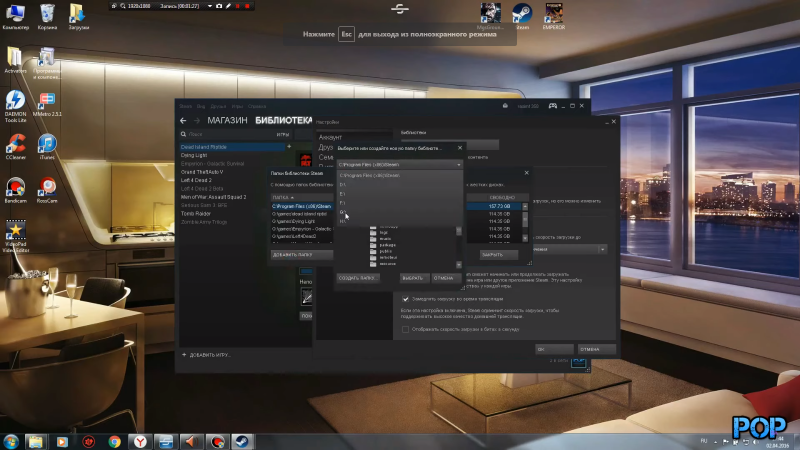Launch CCleaner desktop shortcut
This screenshot has width=800, height=450.
coord(15,147)
